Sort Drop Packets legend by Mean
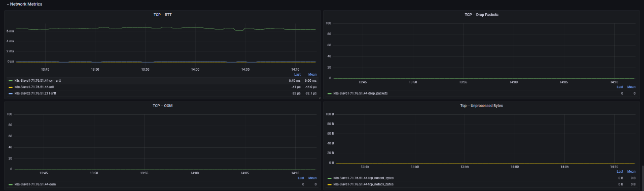644x191 pixels. coord(631,87)
